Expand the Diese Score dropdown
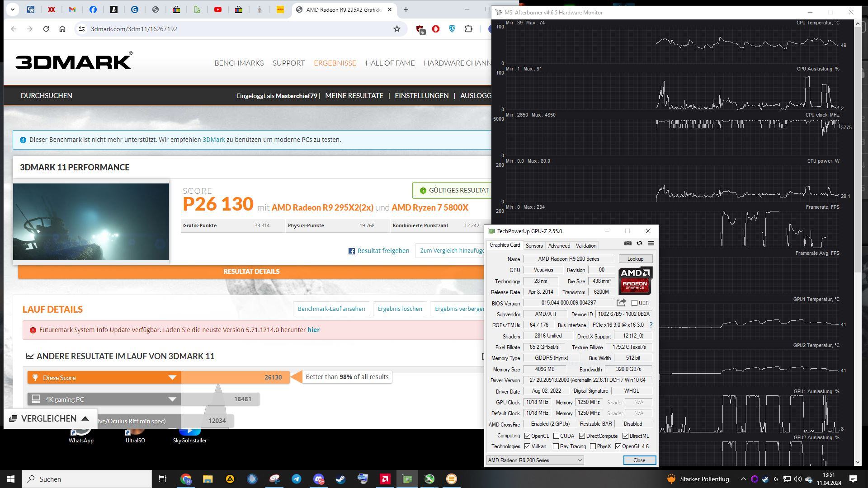 point(172,378)
